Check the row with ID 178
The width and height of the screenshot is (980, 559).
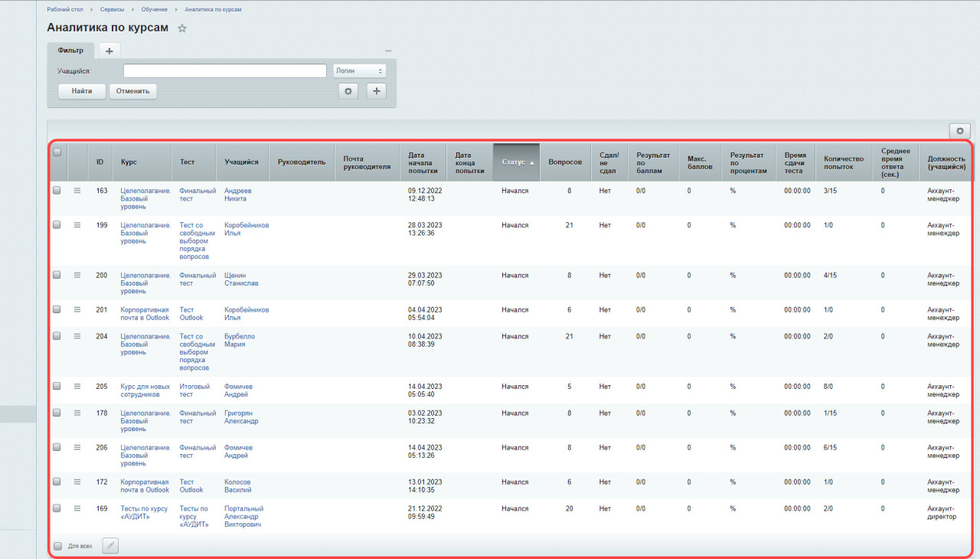click(x=57, y=413)
